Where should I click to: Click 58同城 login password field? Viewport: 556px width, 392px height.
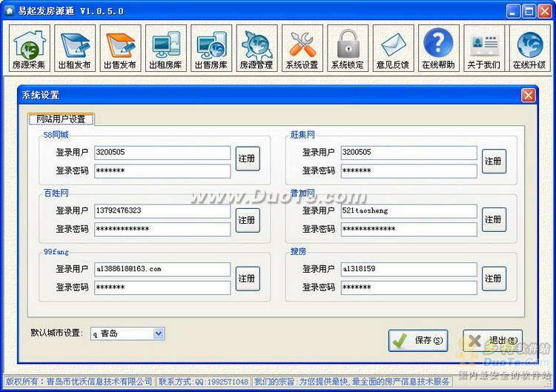162,171
